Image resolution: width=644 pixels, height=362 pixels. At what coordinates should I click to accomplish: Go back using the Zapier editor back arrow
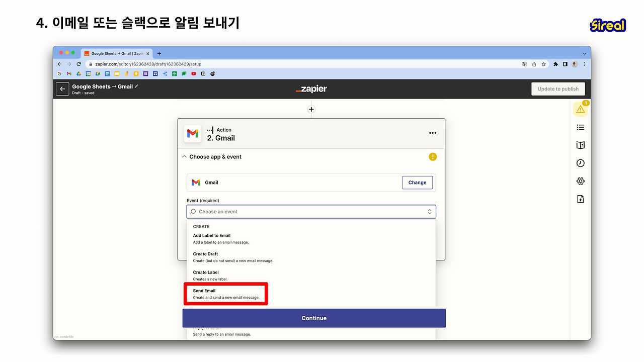62,89
